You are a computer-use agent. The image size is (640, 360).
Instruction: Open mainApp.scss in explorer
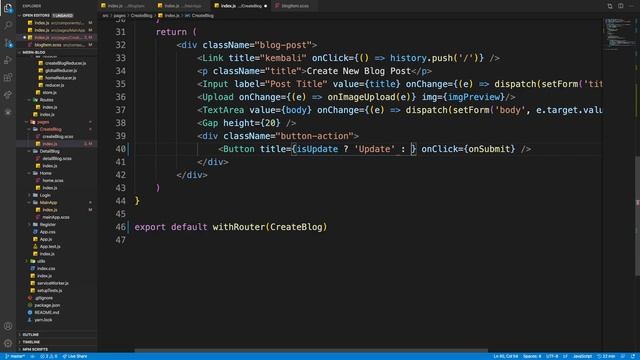(56, 217)
